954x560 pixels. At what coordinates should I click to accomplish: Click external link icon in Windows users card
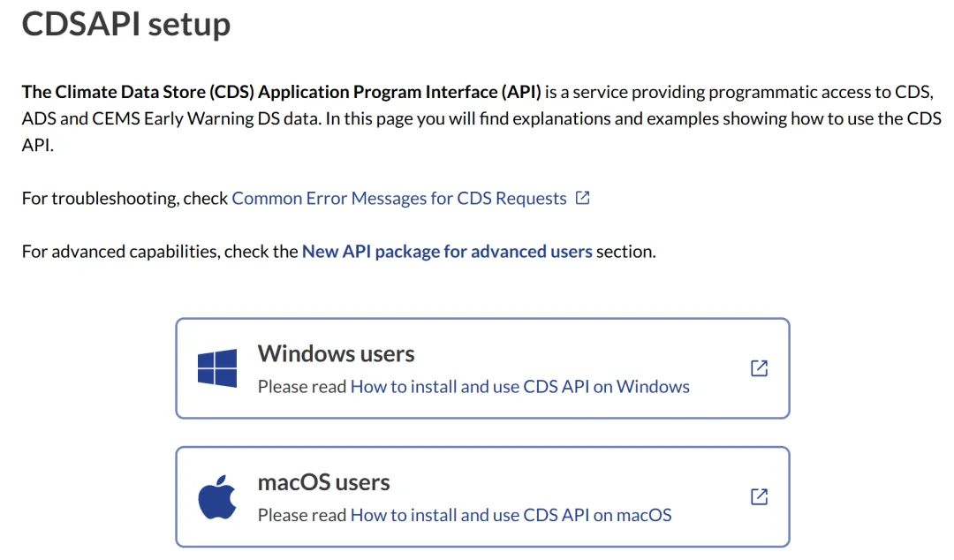tap(759, 368)
